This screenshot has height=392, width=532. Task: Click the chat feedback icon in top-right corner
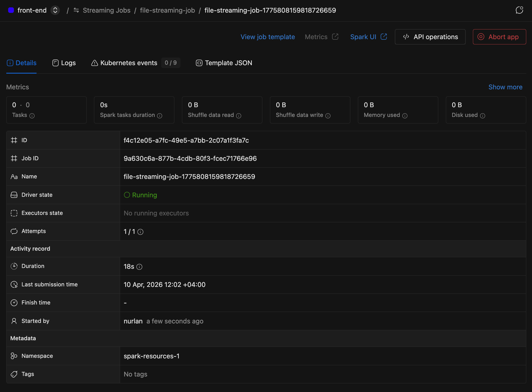[x=519, y=10]
